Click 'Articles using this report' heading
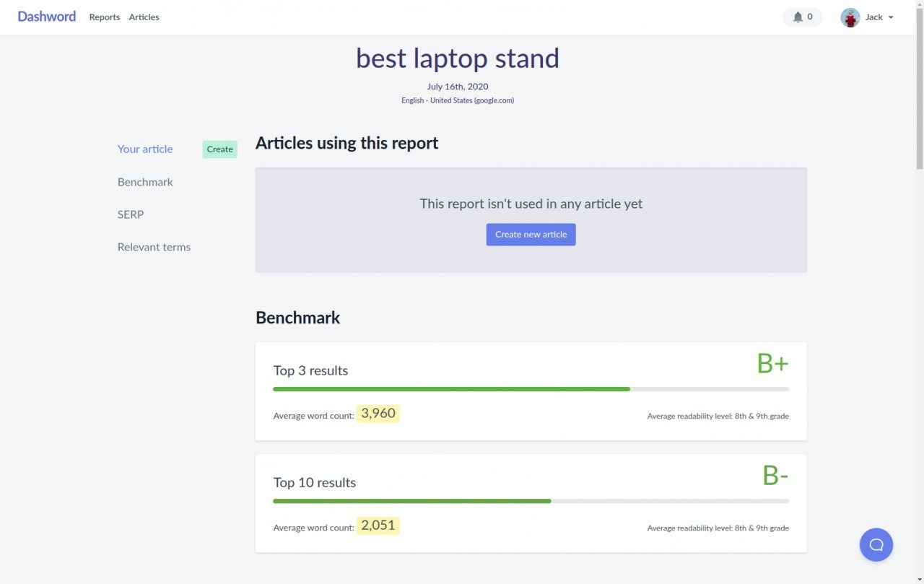Screen dimensions: 924x584 (x=346, y=143)
